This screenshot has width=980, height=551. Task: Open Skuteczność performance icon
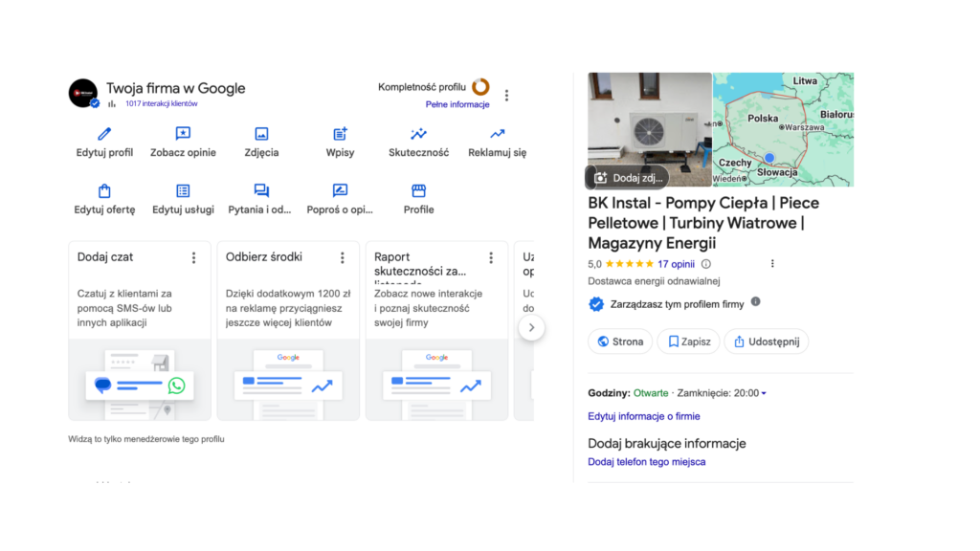418,134
